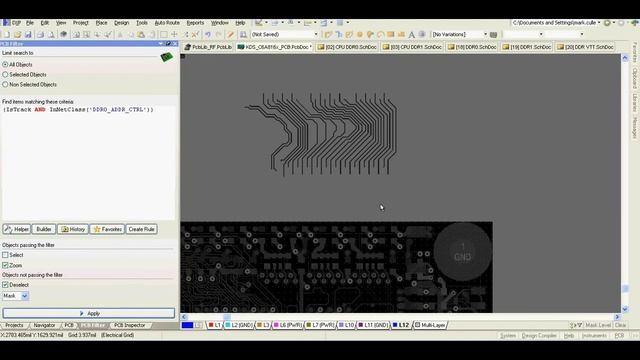This screenshot has width=640, height=360.
Task: Click the filter query text field
Action: (89, 162)
